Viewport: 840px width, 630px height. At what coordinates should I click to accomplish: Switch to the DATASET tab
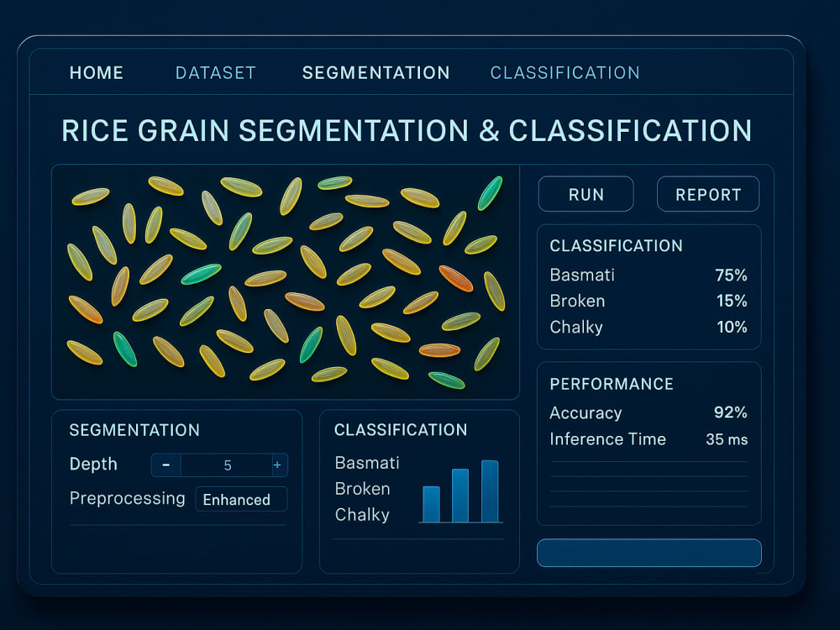pos(215,73)
